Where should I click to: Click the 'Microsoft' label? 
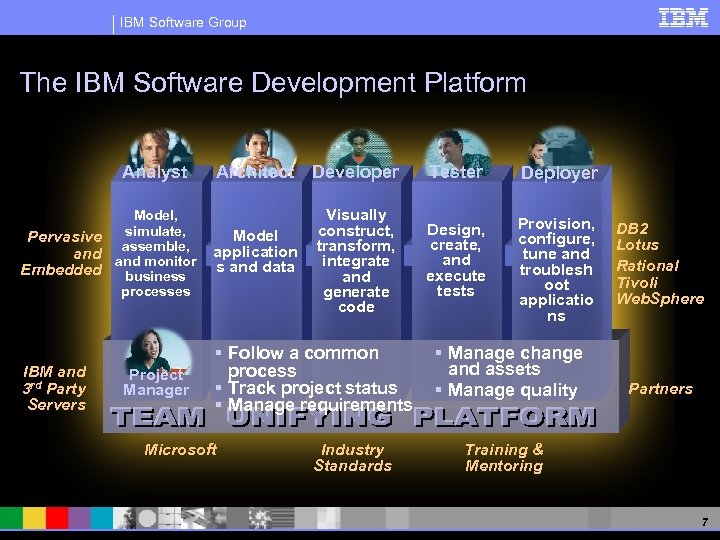coord(180,450)
